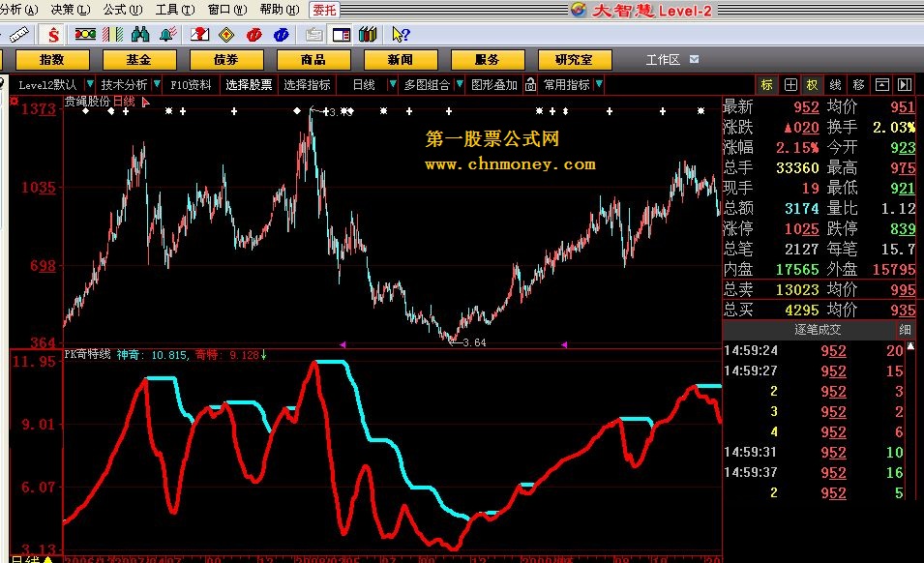Toggle the padlock icon beside 图形叠加
This screenshot has height=563, width=924.
tap(530, 85)
